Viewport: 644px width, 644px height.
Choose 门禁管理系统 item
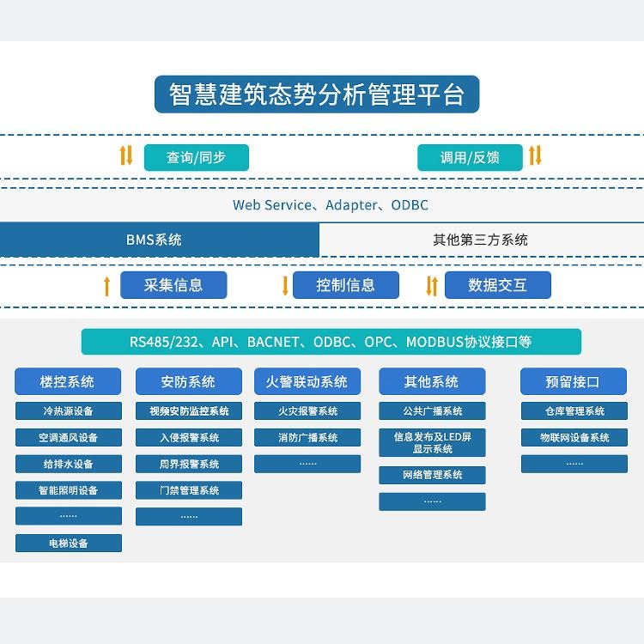(188, 490)
